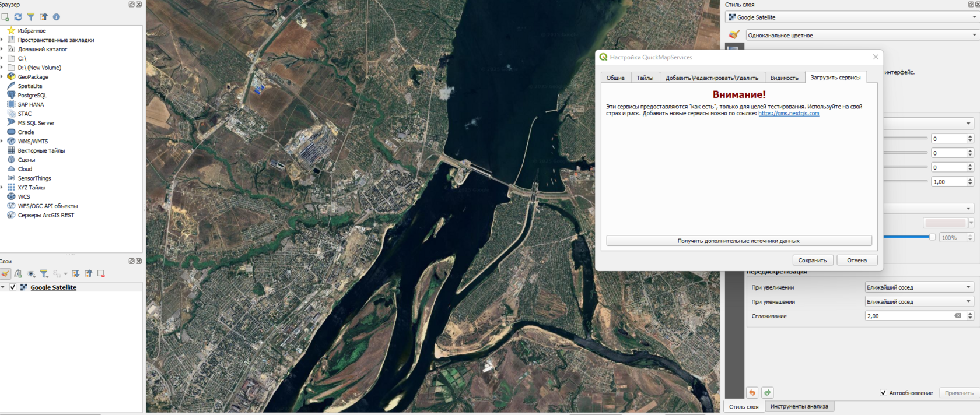The image size is (980, 415).
Task: Toggle Google Satellite layer visibility checkbox
Action: [13, 287]
